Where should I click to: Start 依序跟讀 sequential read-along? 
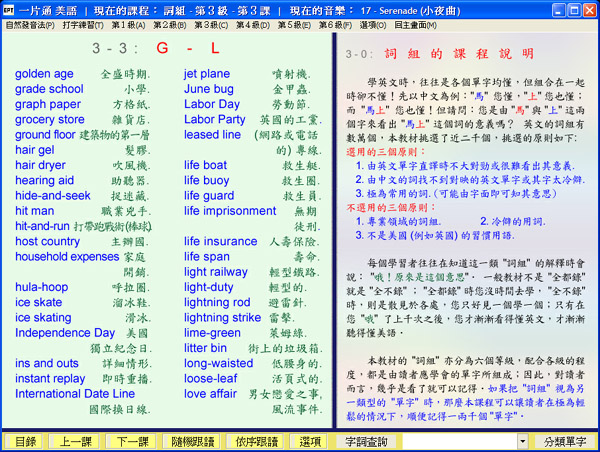256,441
